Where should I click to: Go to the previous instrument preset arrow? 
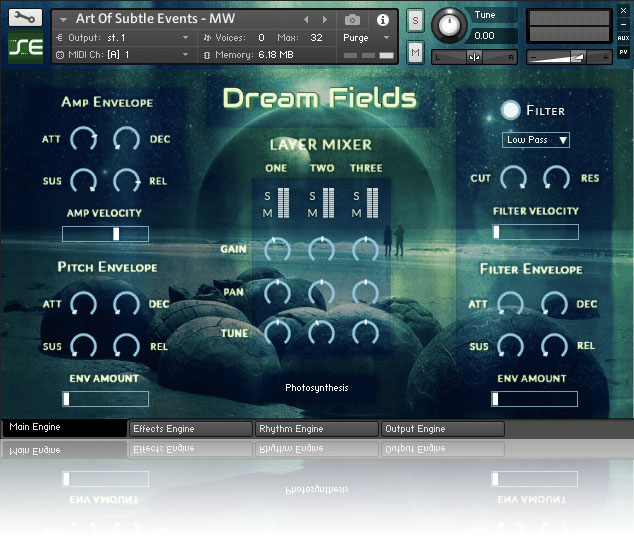click(x=307, y=19)
